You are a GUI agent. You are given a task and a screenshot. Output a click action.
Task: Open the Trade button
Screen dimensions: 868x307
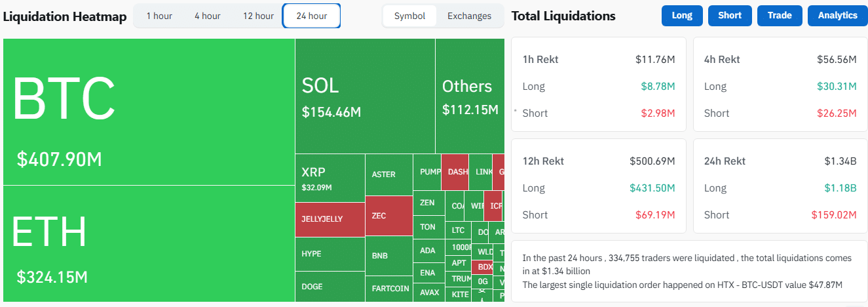click(x=779, y=16)
